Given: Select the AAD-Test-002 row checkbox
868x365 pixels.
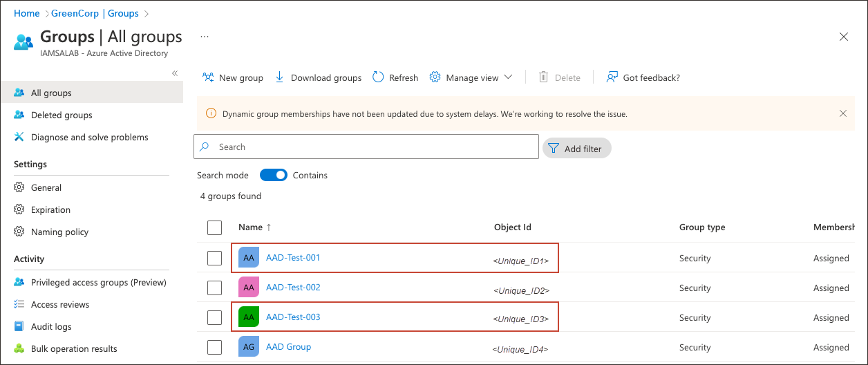Looking at the screenshot, I should 215,288.
